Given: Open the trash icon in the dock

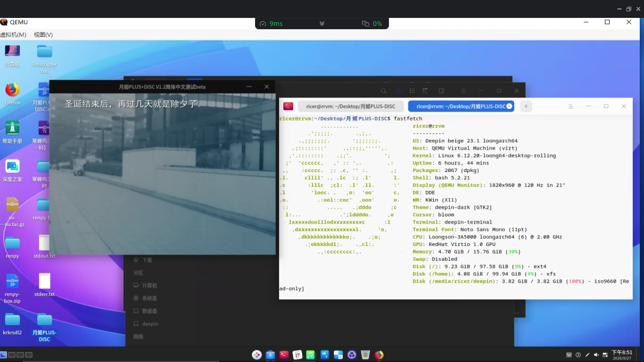Looking at the screenshot, I should pos(365,355).
